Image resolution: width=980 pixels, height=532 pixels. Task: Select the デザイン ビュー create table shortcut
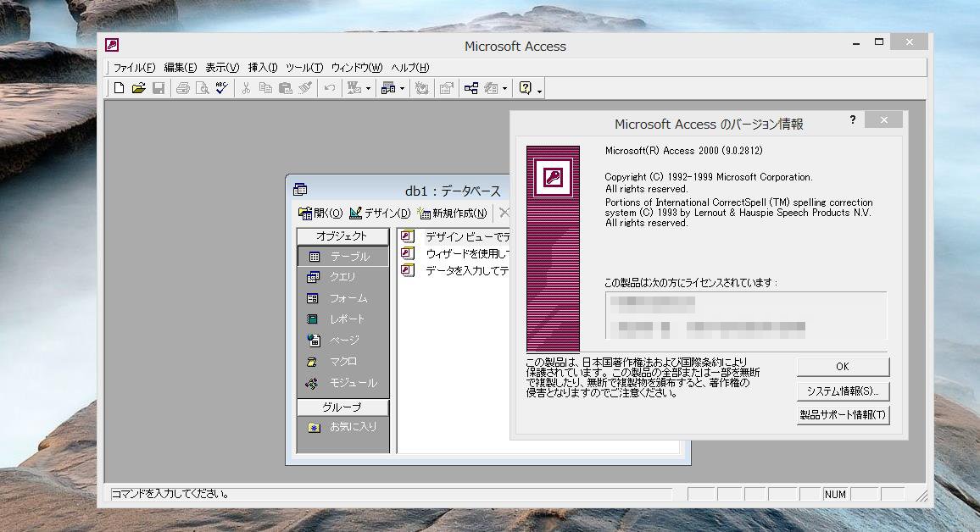coord(455,236)
